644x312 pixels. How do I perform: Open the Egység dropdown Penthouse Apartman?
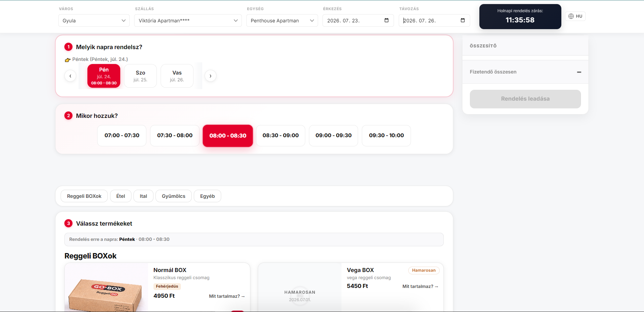(x=282, y=21)
